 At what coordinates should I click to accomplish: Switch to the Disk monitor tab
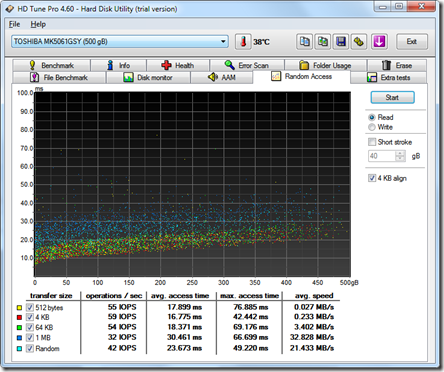148,77
